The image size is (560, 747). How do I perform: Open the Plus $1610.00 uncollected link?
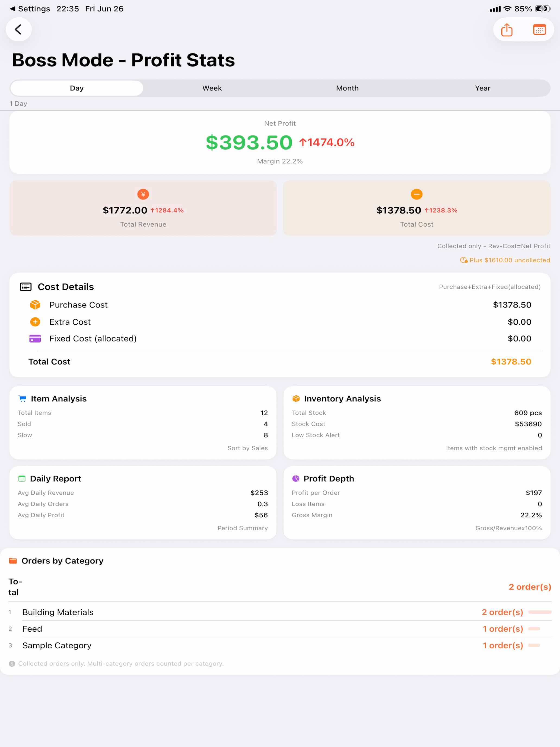pyautogui.click(x=509, y=260)
